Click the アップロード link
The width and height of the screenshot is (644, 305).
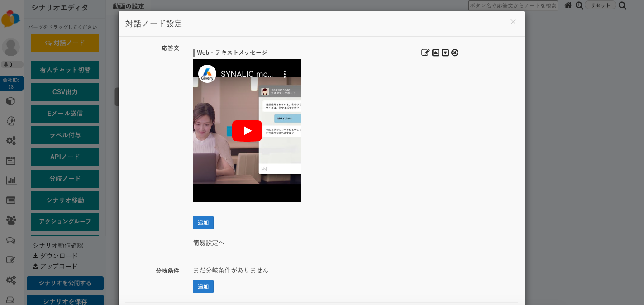(x=55, y=266)
